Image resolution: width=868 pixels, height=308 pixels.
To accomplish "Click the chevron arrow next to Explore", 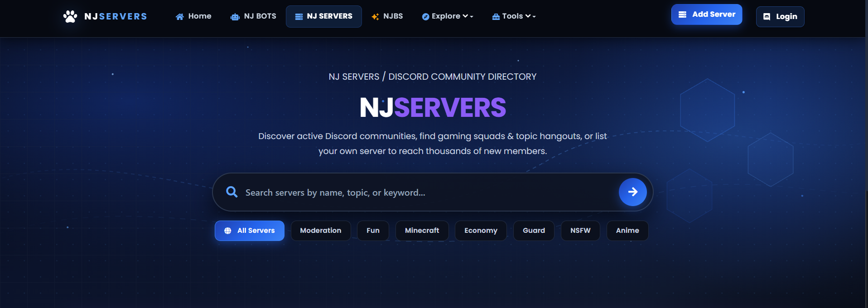I will [465, 16].
